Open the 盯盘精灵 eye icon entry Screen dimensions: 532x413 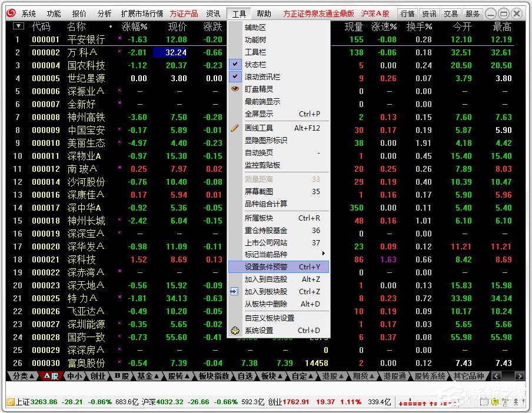235,89
